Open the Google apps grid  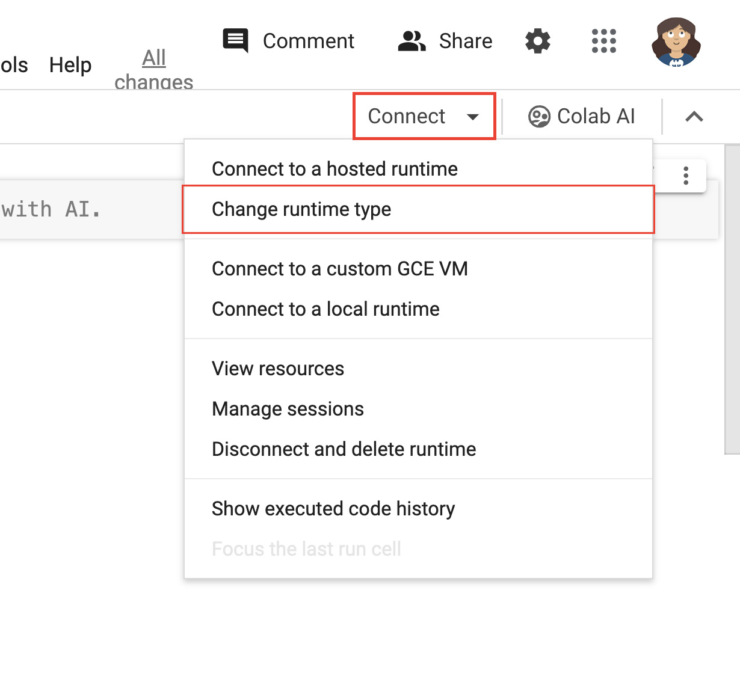coord(603,41)
